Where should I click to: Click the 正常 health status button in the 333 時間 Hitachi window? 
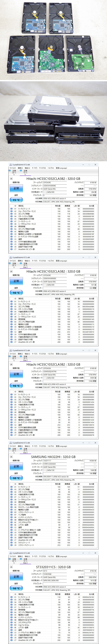point(16,281)
